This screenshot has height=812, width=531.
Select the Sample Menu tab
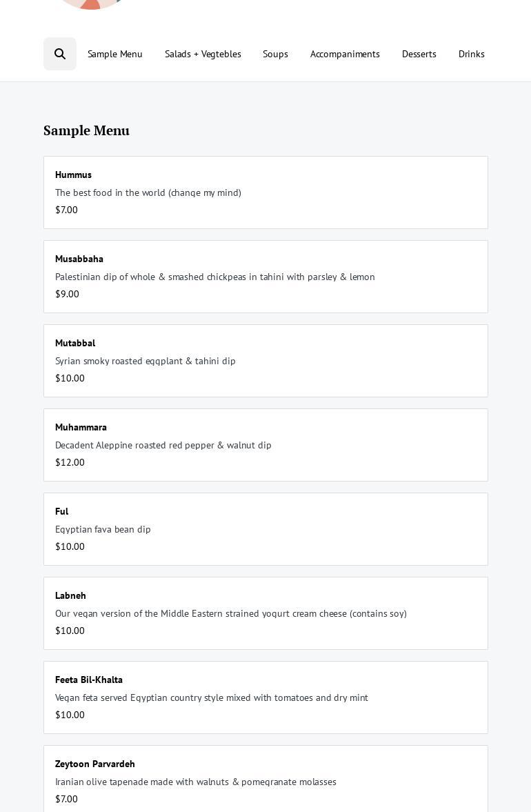[x=115, y=54]
